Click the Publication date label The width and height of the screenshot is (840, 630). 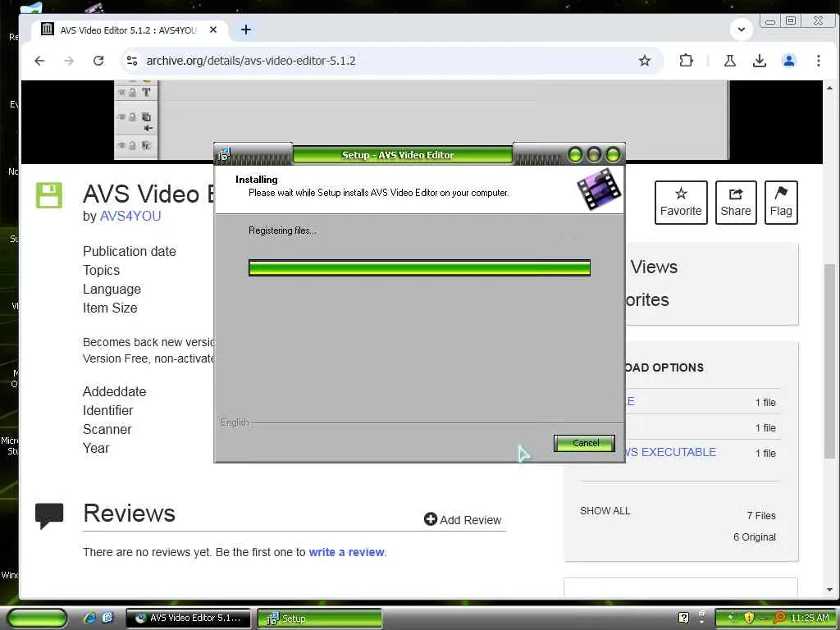coord(129,251)
